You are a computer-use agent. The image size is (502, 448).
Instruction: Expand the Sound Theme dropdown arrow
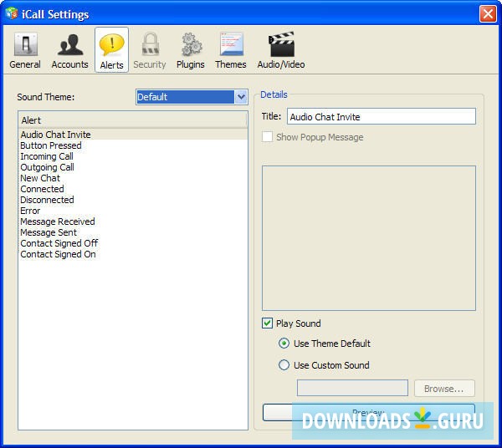[241, 97]
